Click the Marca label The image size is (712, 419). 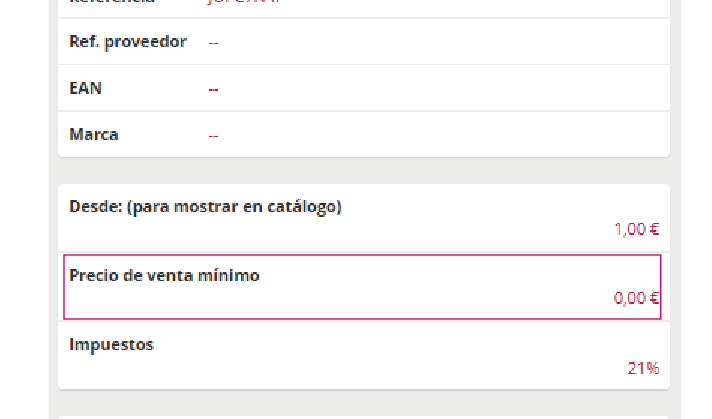pos(94,134)
